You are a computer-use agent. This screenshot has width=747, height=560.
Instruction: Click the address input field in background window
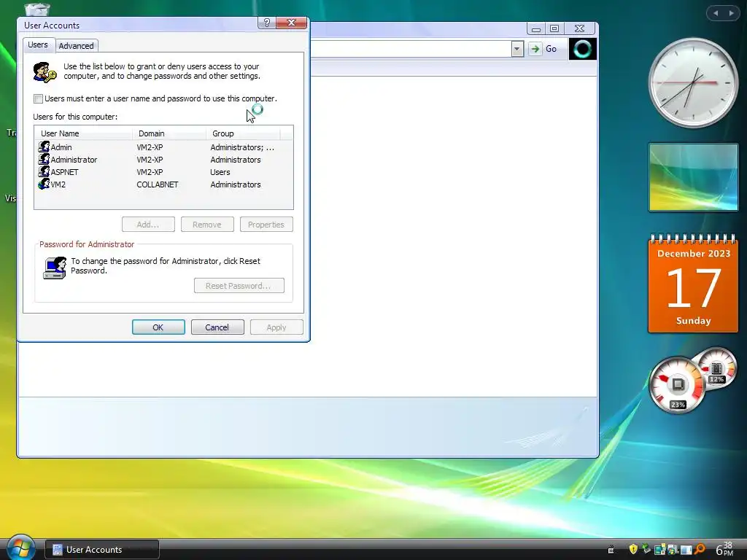411,49
